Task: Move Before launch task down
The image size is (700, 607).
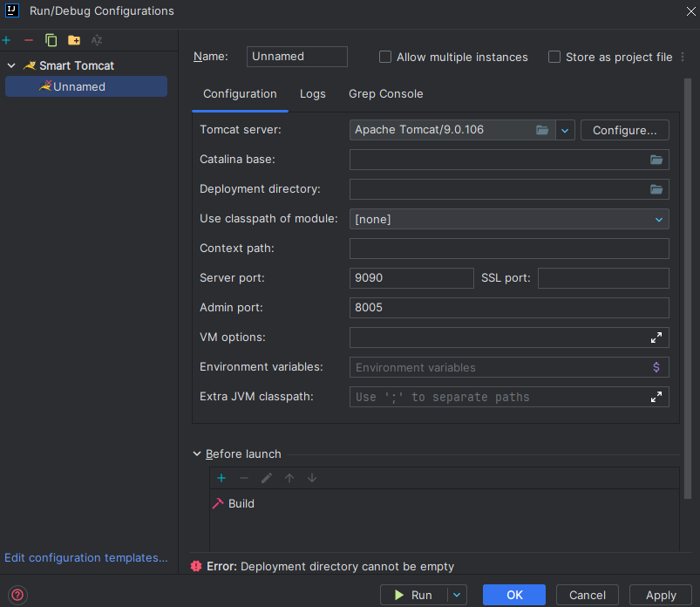Action: click(312, 478)
